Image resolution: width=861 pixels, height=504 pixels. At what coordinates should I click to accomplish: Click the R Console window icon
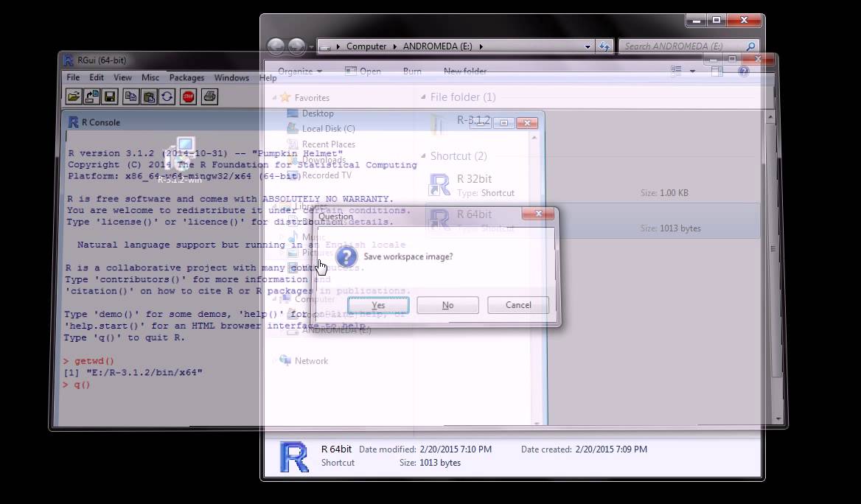(73, 122)
